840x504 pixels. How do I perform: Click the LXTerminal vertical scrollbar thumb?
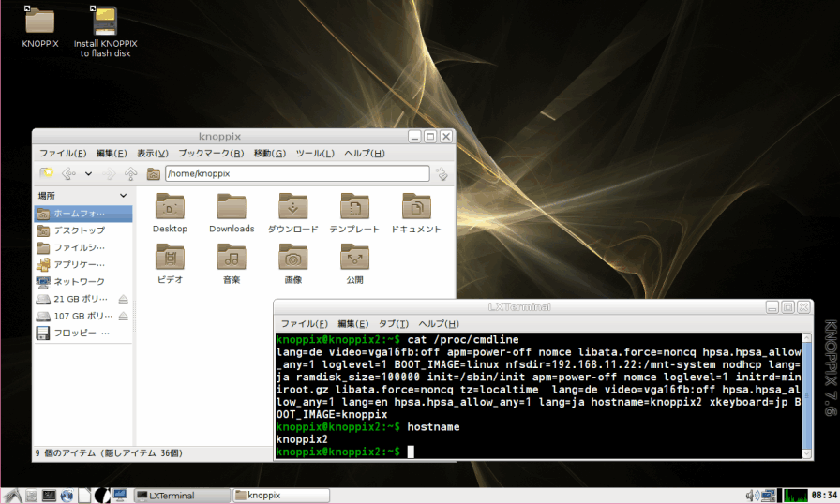point(807,395)
